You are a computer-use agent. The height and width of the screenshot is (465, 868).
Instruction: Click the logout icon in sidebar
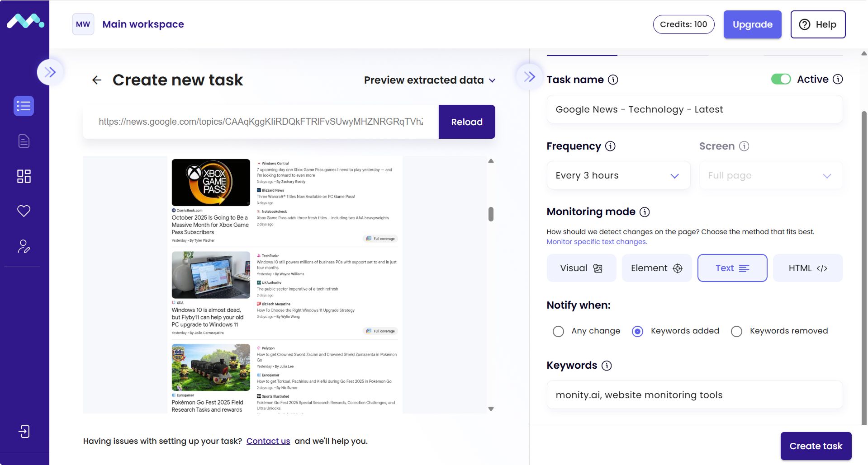[24, 432]
